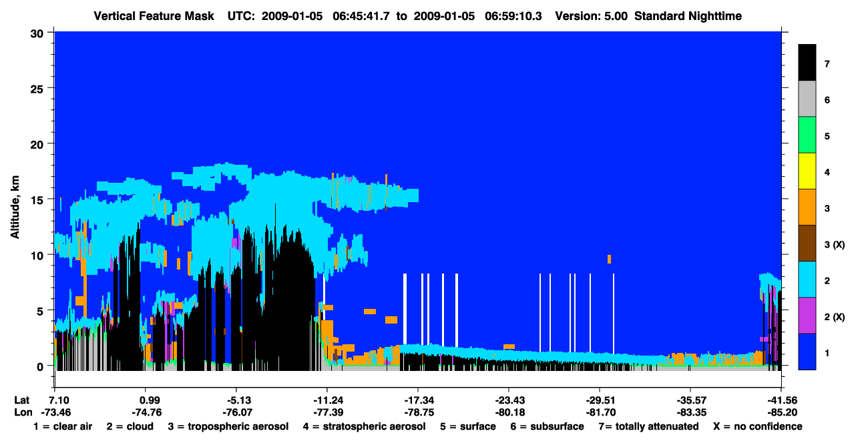Image resolution: width=868 pixels, height=445 pixels.
Task: Click the 'Lon' axis row label
Action: (x=23, y=412)
